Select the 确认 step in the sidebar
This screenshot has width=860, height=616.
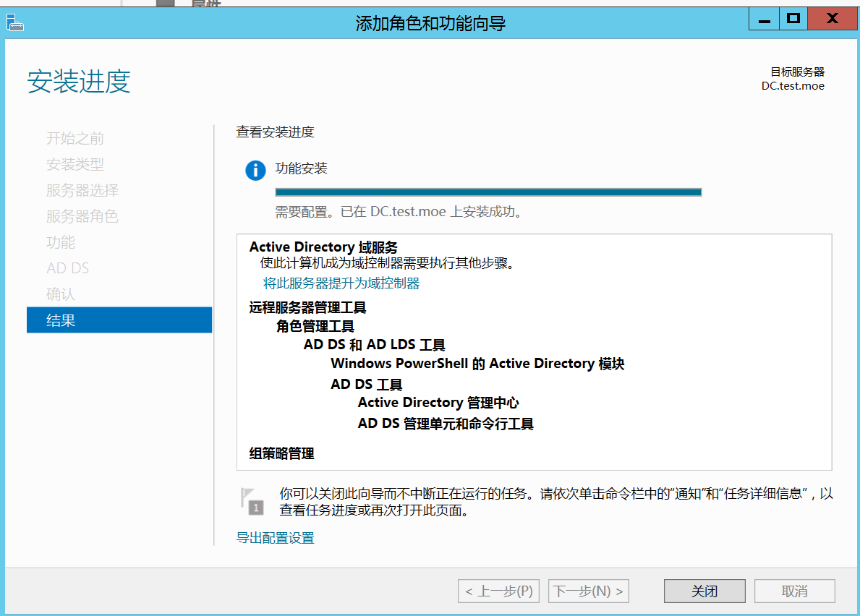pos(61,294)
